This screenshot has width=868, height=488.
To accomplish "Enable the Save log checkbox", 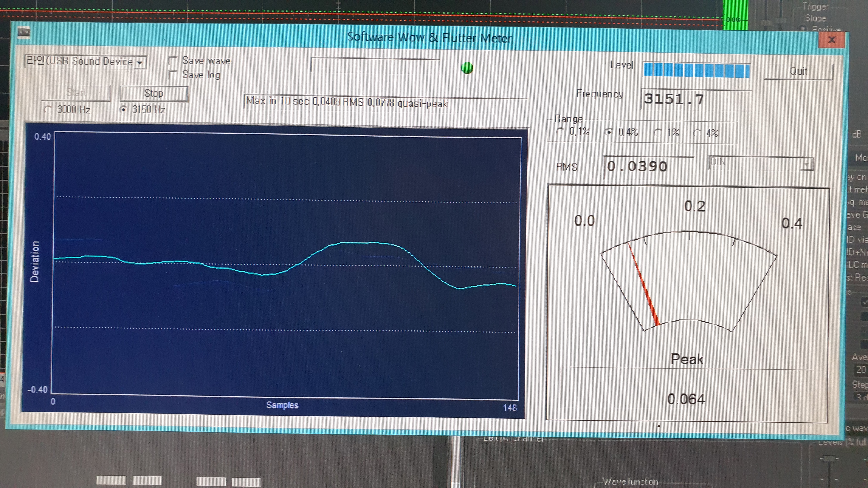I will (173, 75).
